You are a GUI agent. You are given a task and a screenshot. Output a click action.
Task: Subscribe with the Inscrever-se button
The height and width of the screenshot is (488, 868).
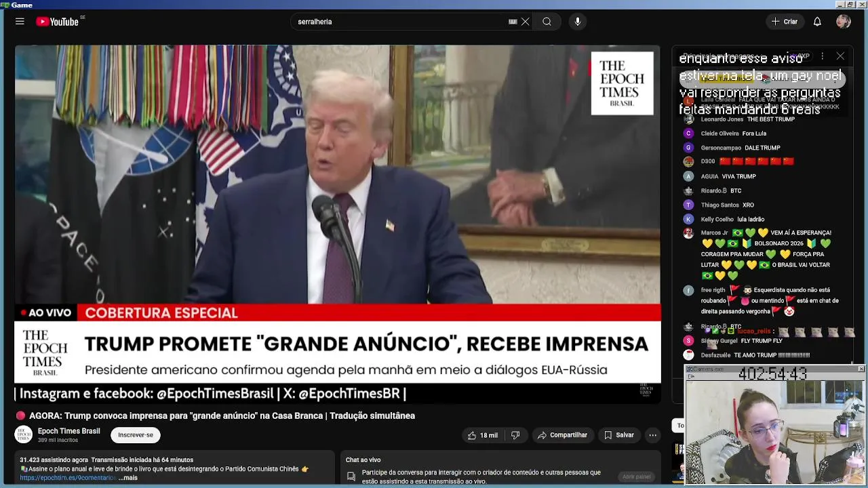coord(136,435)
